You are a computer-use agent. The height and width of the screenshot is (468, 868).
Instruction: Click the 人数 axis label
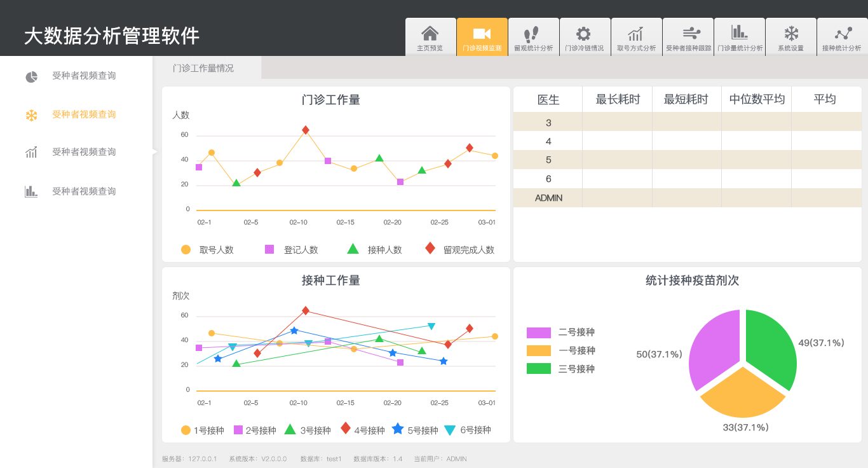(x=181, y=115)
